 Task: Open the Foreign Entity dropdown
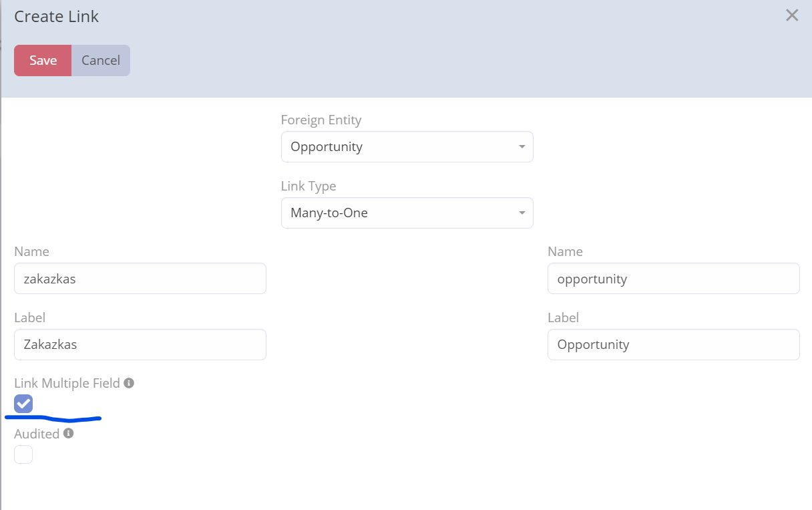coord(407,146)
